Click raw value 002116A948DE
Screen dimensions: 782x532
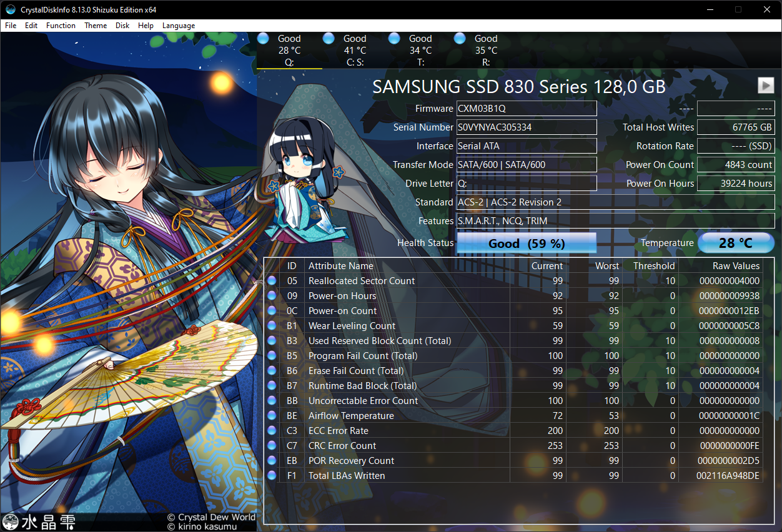pos(728,476)
